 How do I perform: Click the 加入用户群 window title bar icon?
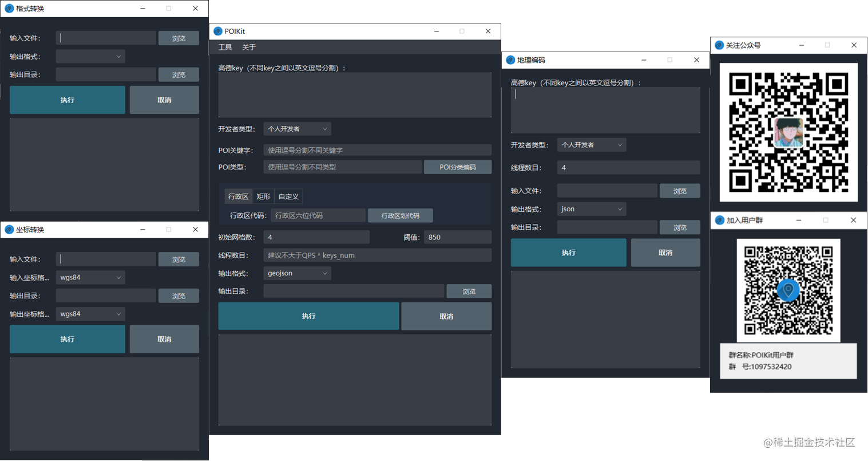[719, 220]
